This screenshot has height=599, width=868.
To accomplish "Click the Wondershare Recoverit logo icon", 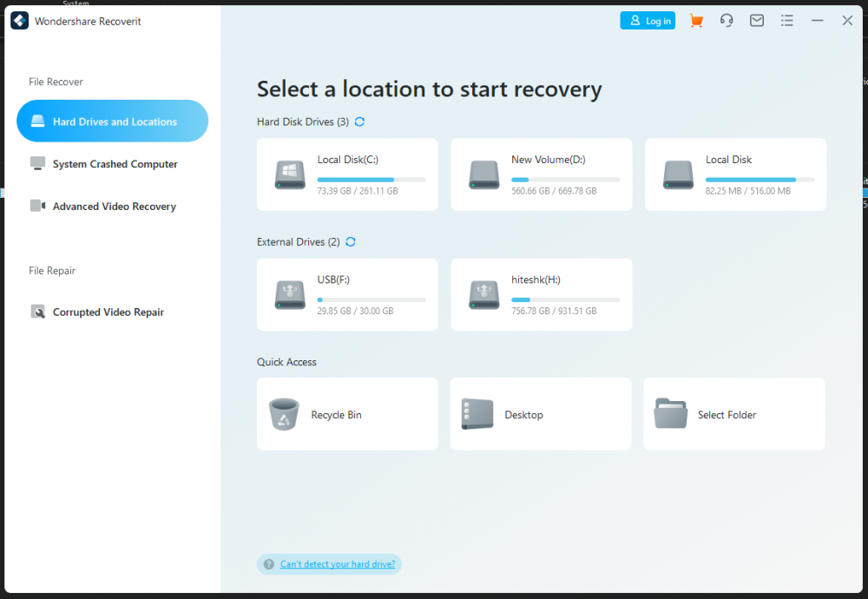I will (19, 21).
